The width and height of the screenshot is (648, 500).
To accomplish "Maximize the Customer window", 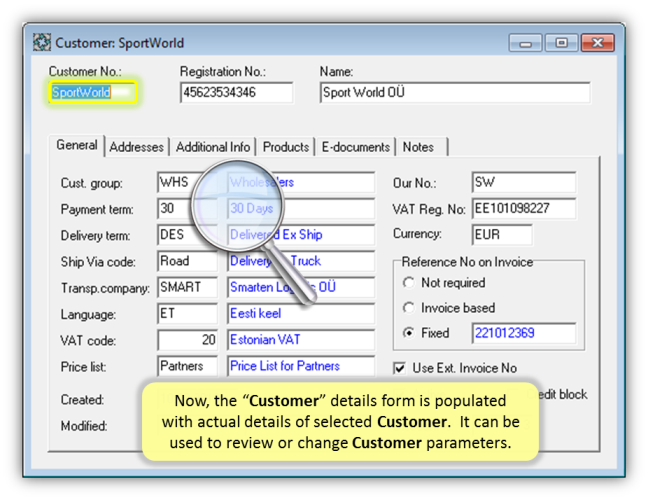I will click(561, 43).
